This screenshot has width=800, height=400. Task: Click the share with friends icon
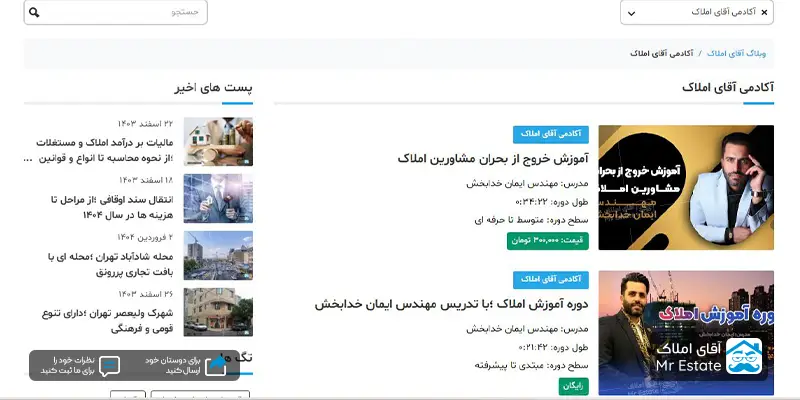216,366
